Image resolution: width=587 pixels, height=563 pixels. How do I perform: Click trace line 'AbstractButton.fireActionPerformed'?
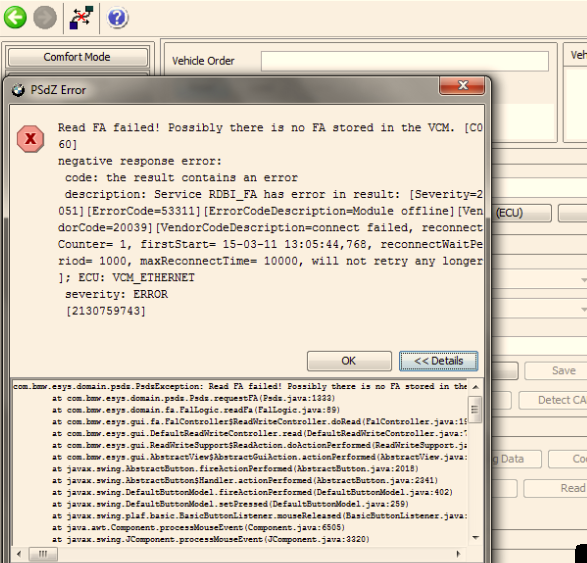[x=235, y=469]
